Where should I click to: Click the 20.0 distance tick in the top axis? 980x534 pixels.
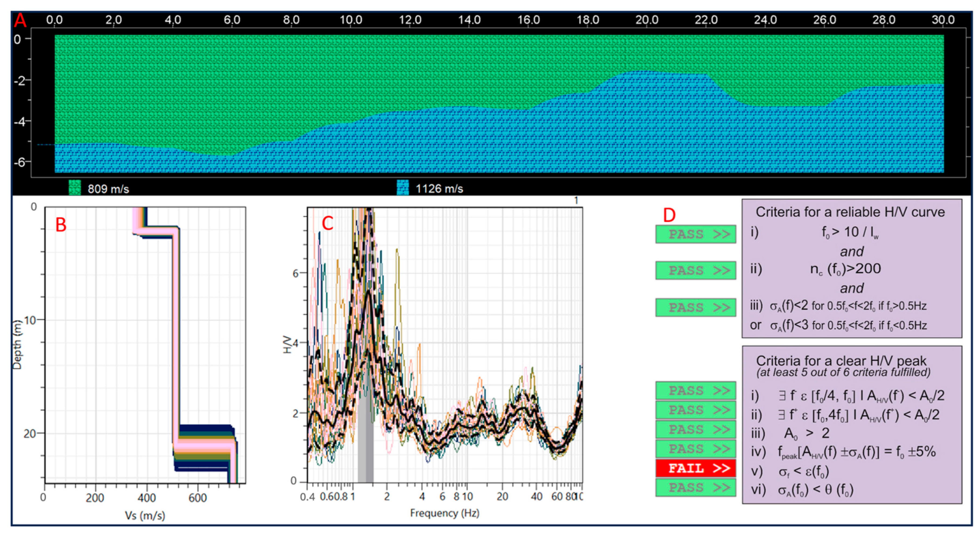click(x=647, y=20)
